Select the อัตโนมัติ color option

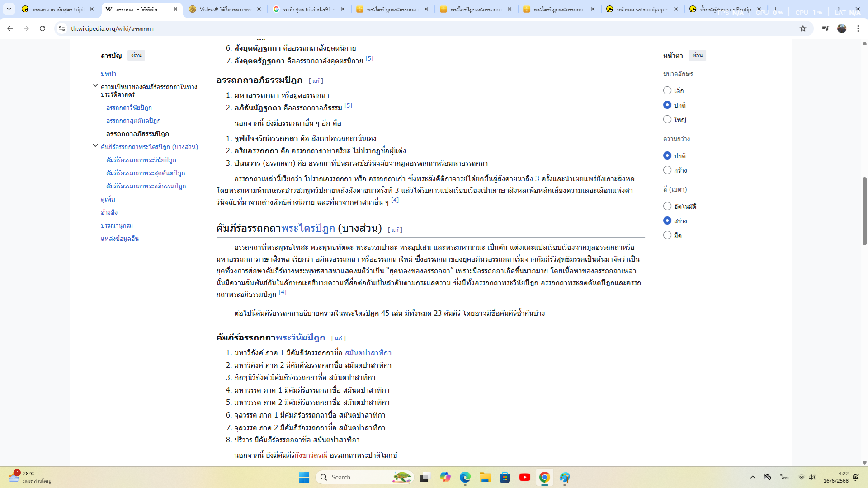point(667,206)
